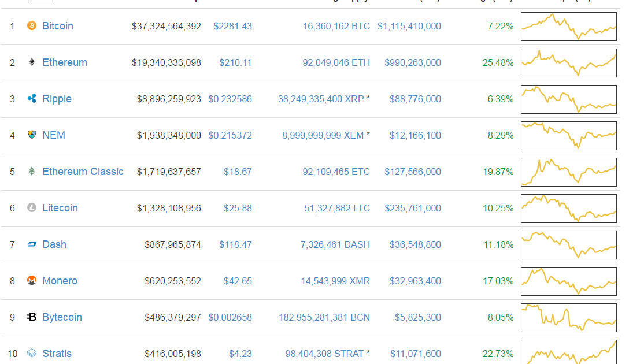Click the Ethereum diamond logo icon
Screen dimensions: 644x364
[x=32, y=62]
